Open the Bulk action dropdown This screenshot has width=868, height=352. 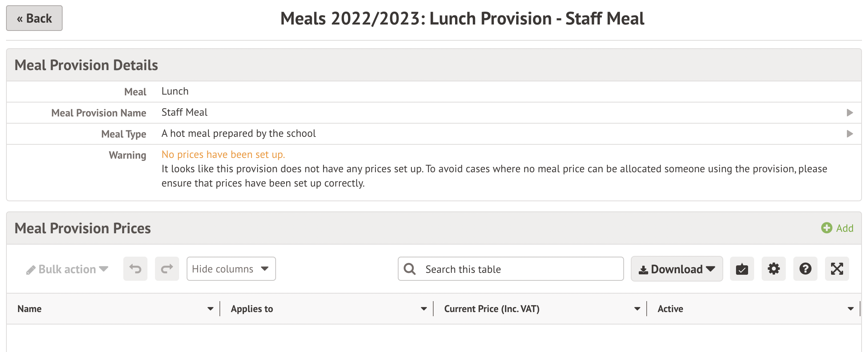(x=67, y=269)
